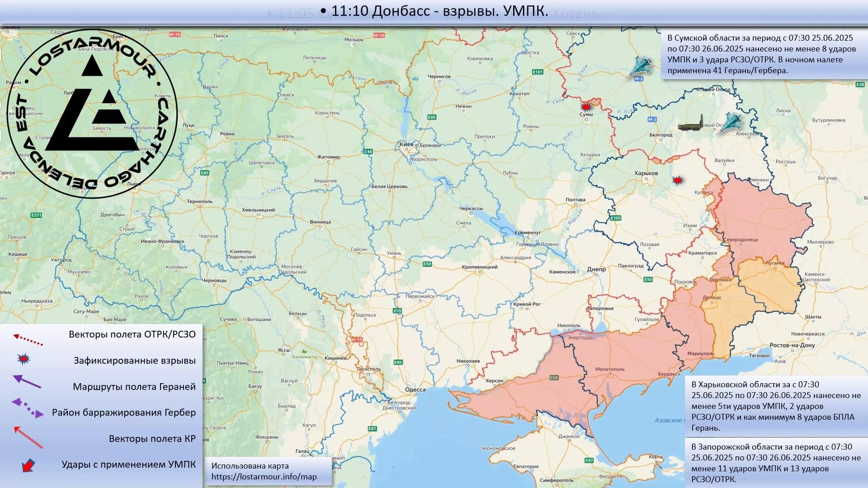
Task: Click the LostArmour circular logo
Action: pyautogui.click(x=92, y=113)
